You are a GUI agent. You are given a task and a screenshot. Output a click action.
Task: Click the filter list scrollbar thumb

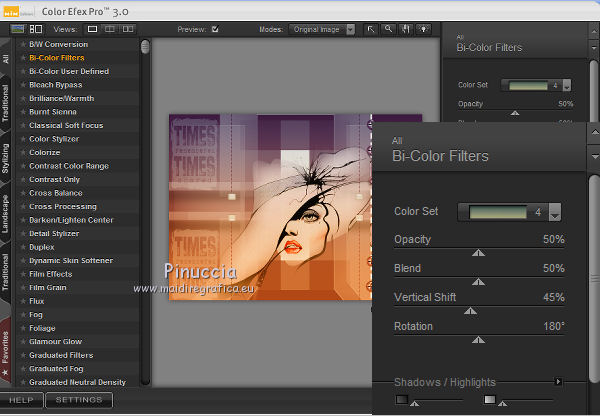click(145, 47)
